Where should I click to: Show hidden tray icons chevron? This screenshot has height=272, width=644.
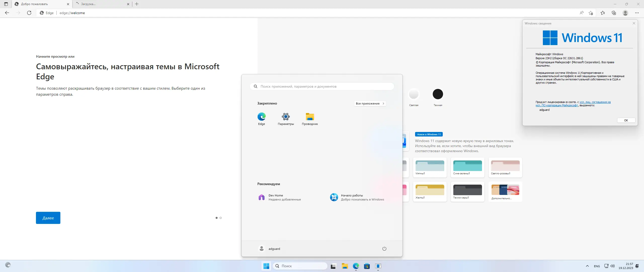coord(587,266)
